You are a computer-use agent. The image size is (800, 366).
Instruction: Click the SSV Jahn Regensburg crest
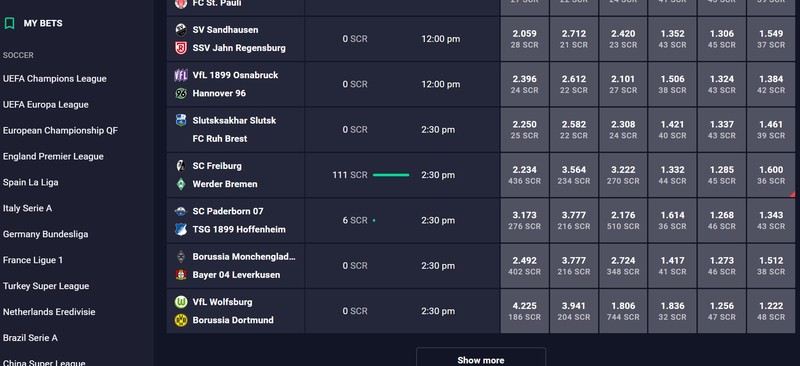coord(181,48)
